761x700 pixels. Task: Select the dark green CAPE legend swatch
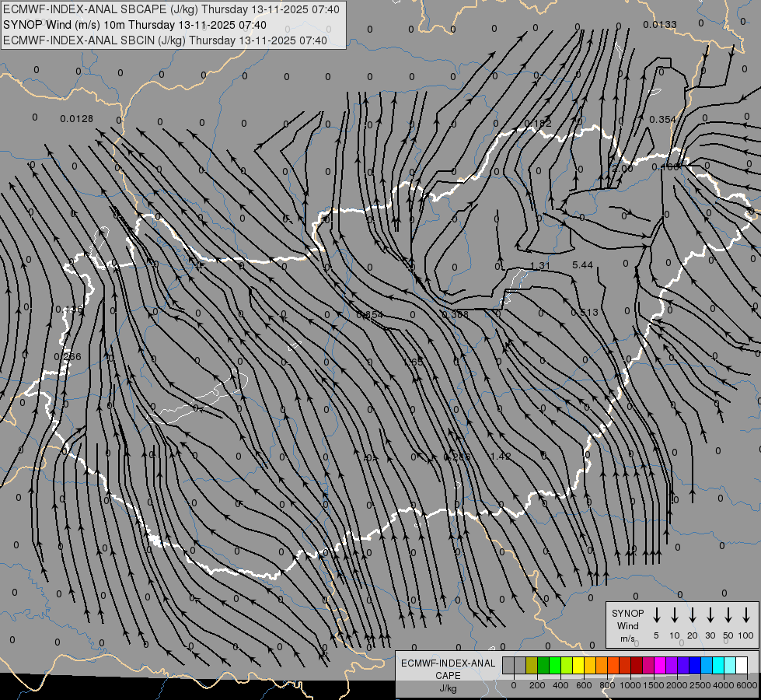point(543,665)
